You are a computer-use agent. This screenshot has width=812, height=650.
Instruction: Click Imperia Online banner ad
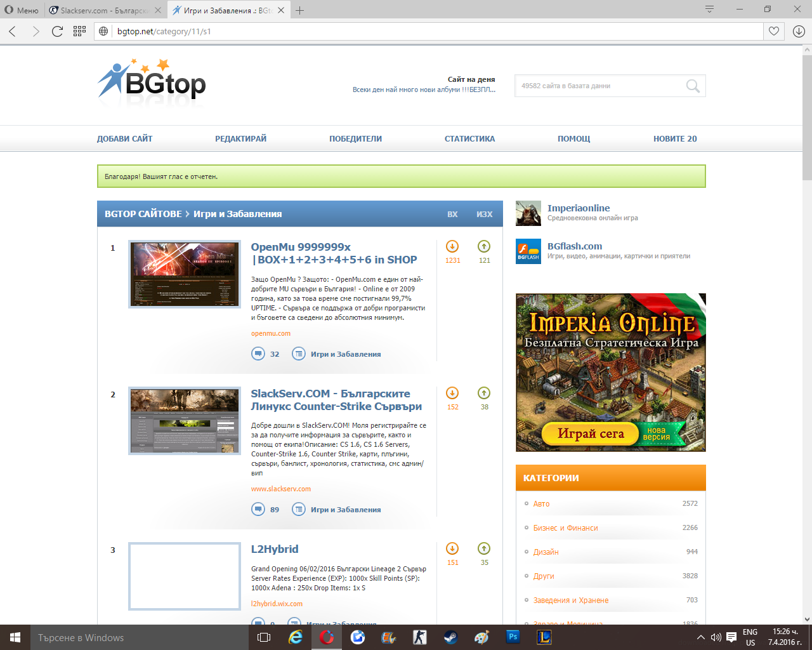pos(611,373)
